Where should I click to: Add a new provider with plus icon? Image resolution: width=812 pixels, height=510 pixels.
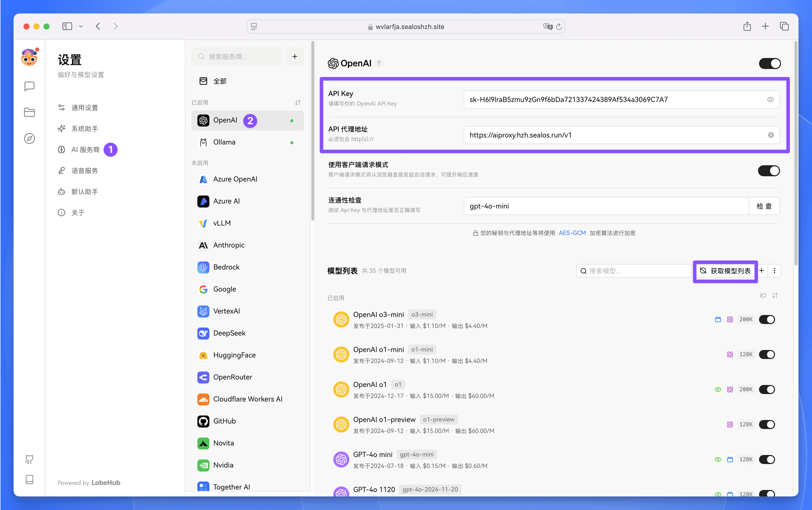[x=294, y=56]
